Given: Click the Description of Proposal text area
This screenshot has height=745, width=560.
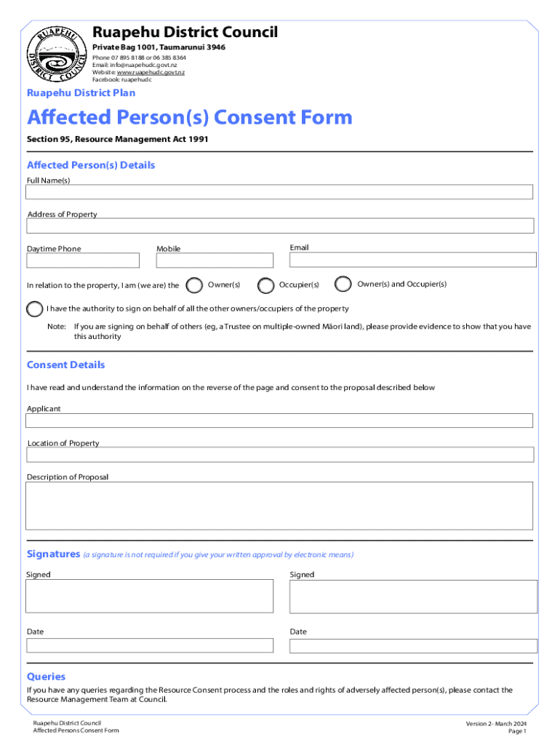Looking at the screenshot, I should [x=279, y=506].
